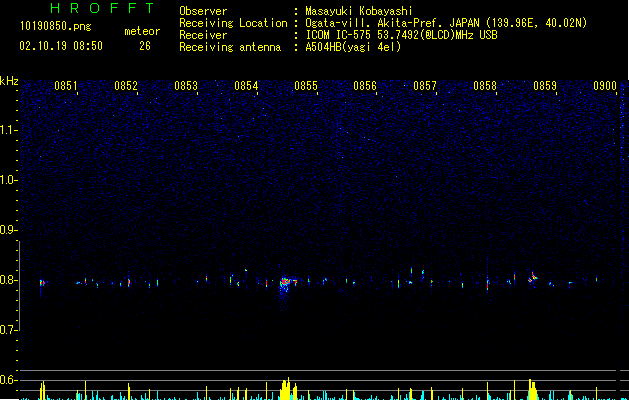Screen dimensions: 629x400
Task: Click observer name Masayuki Kobayashi
Action: point(359,11)
